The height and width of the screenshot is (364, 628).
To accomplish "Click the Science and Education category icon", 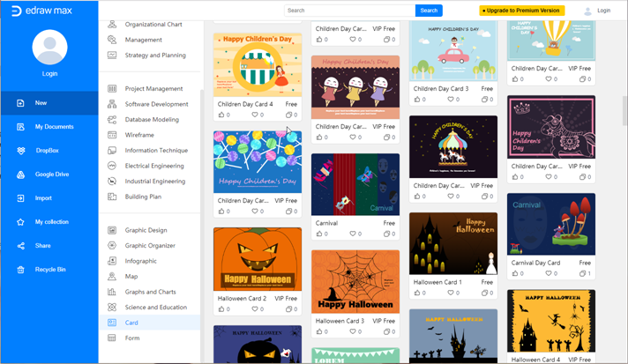I will click(x=112, y=308).
